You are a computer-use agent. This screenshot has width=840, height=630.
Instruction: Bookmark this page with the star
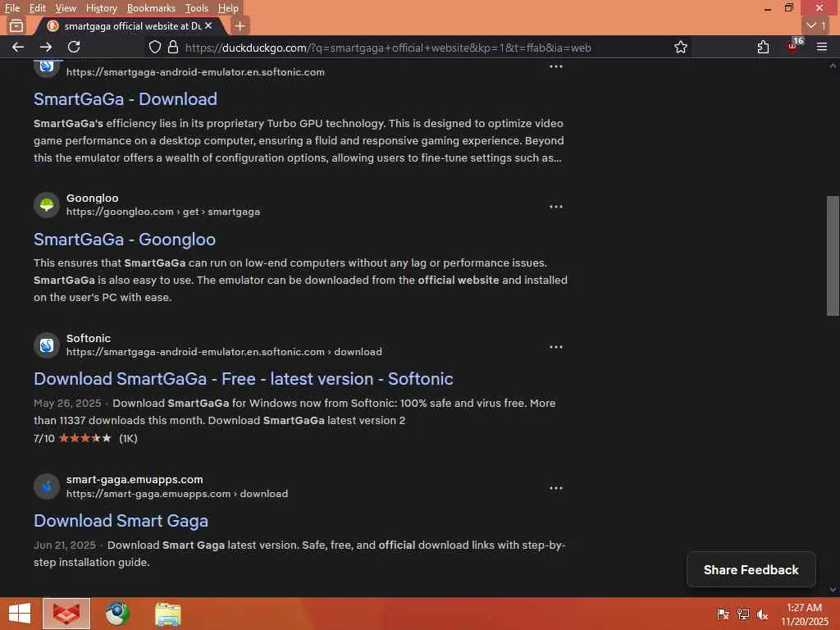680,47
